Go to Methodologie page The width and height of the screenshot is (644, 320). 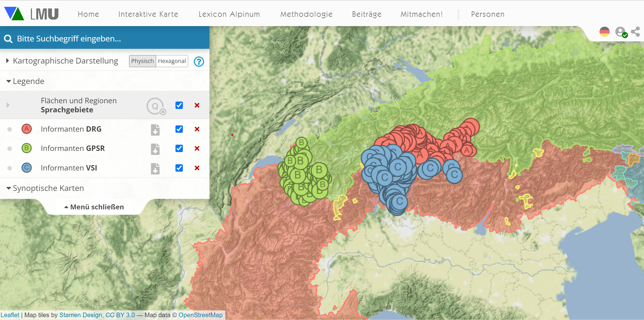306,14
